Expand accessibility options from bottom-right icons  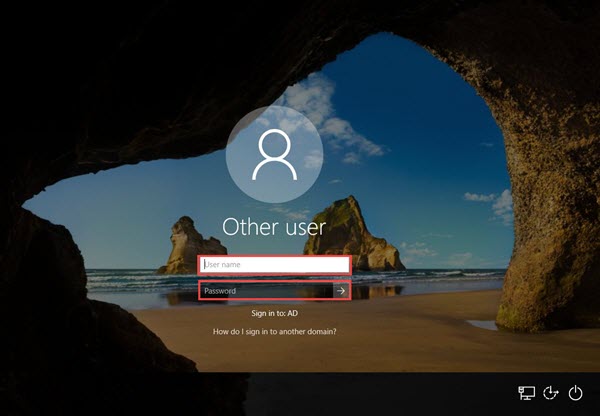(551, 394)
